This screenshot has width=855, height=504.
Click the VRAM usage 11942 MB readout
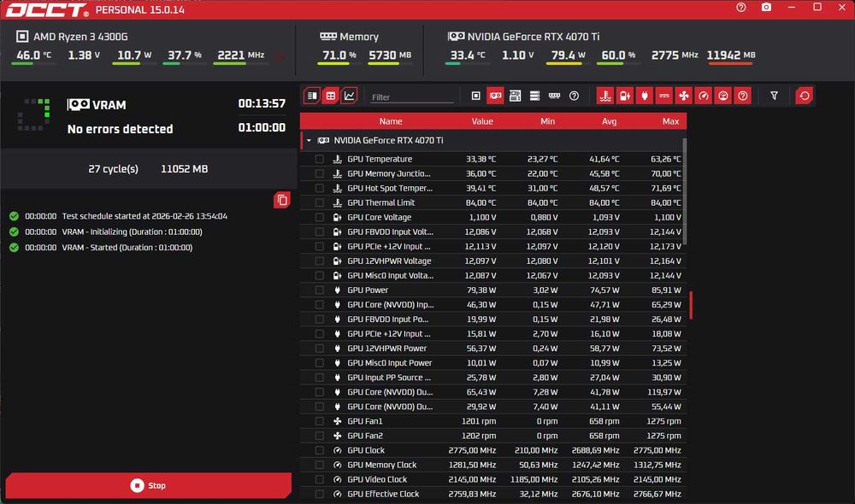coord(731,55)
